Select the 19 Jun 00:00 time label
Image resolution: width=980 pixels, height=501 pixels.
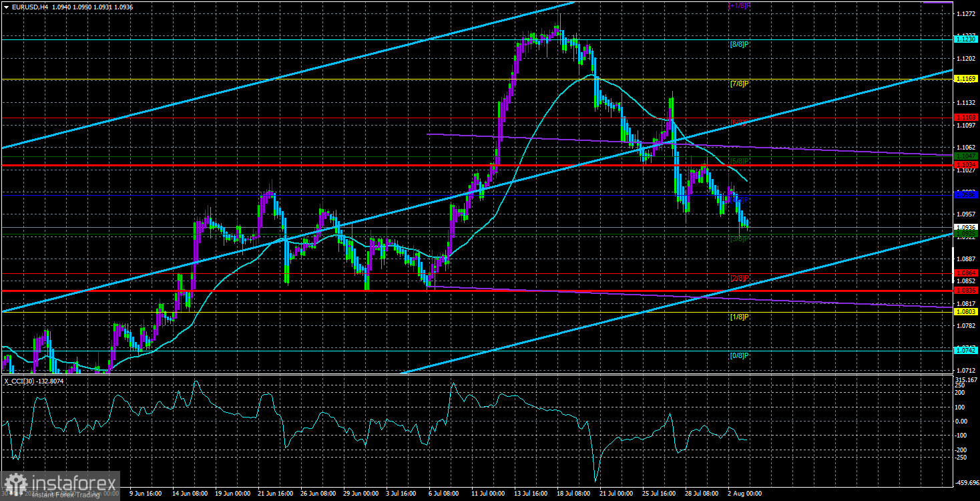pos(232,494)
